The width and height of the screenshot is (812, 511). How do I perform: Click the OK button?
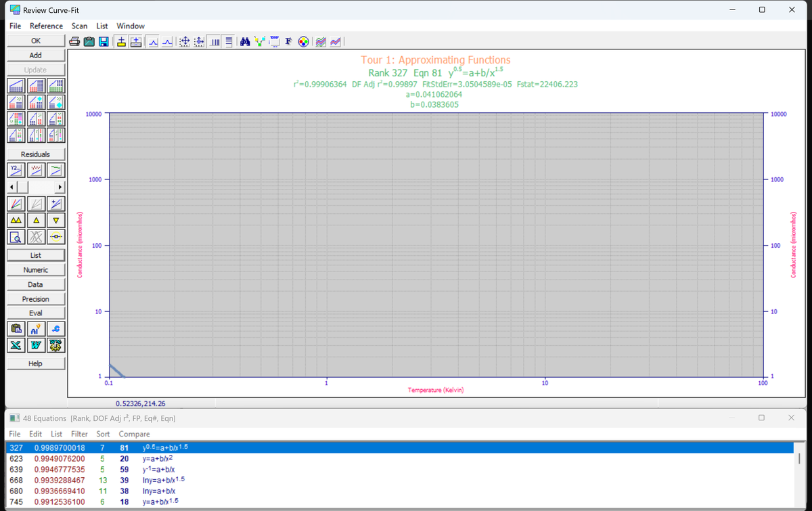[35, 41]
